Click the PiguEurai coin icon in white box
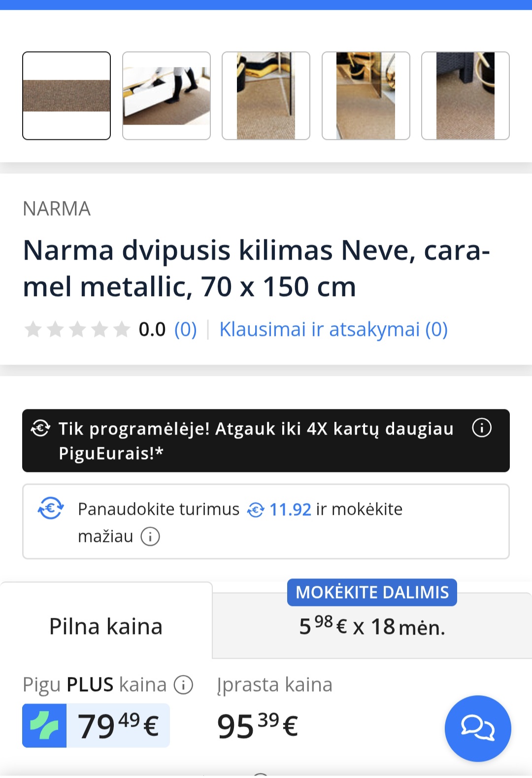 51,508
